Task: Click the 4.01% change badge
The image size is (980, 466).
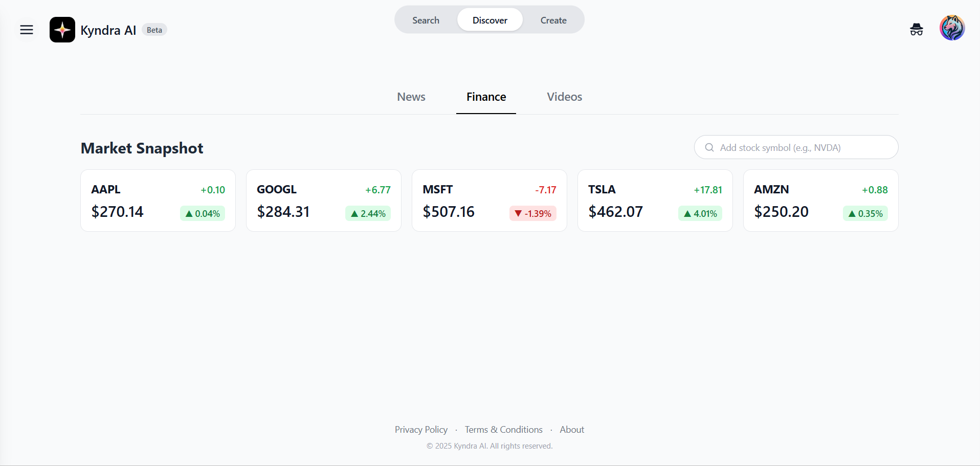Action: coord(700,213)
